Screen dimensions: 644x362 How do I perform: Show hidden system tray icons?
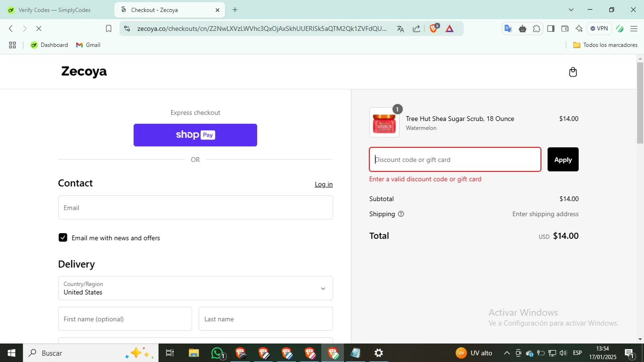click(507, 353)
